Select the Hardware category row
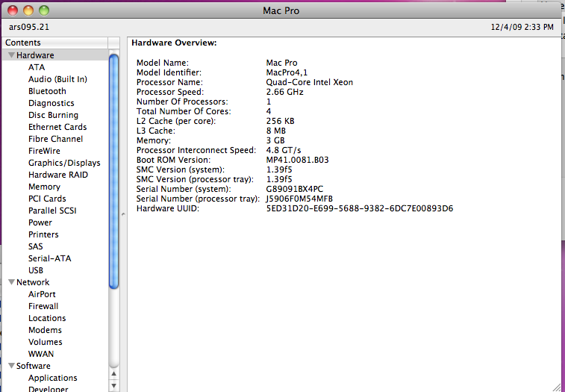This screenshot has height=392, width=565. click(54, 55)
